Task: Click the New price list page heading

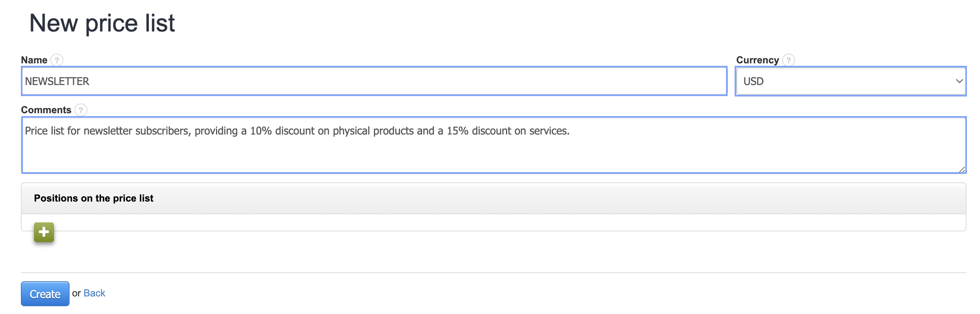Action: coord(102,23)
